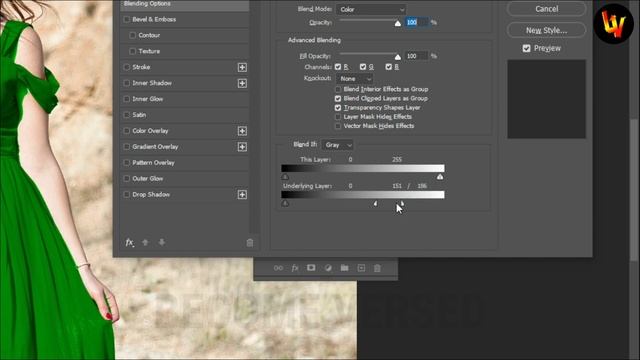Viewport: 640px width, 360px height.
Task: Check Layer Mask Hides Effects
Action: 338,117
